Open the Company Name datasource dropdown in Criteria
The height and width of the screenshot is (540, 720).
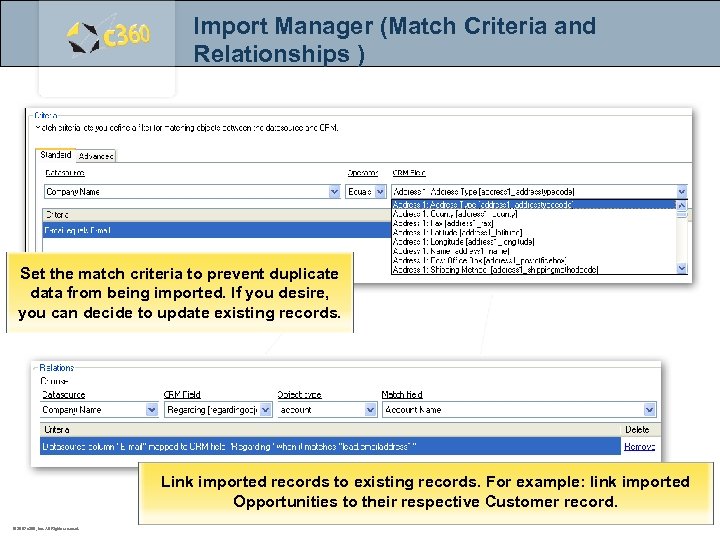pos(334,191)
